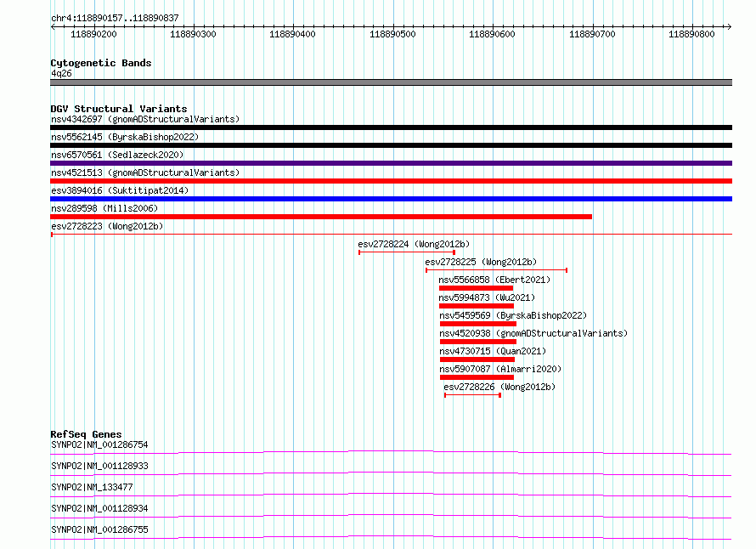756x549 pixels.
Task: Click ruler position 118890200
Action: 93,34
